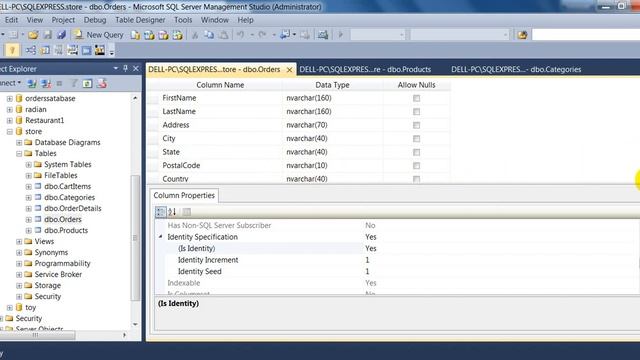Toggle Allow Nulls for PostalCode

click(416, 166)
